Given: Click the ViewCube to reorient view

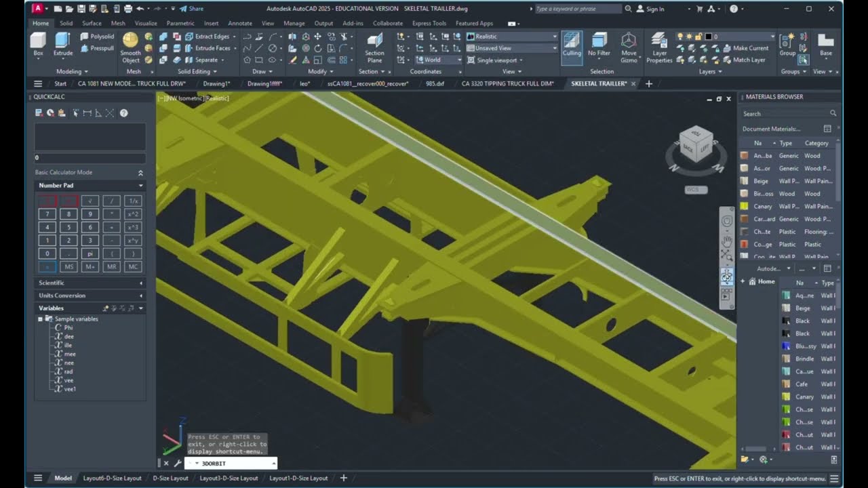Looking at the screenshot, I should tap(696, 144).
